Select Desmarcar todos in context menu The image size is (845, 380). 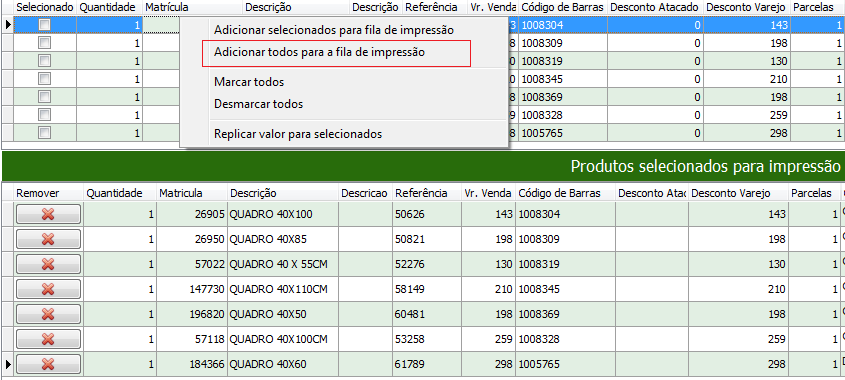tap(258, 103)
